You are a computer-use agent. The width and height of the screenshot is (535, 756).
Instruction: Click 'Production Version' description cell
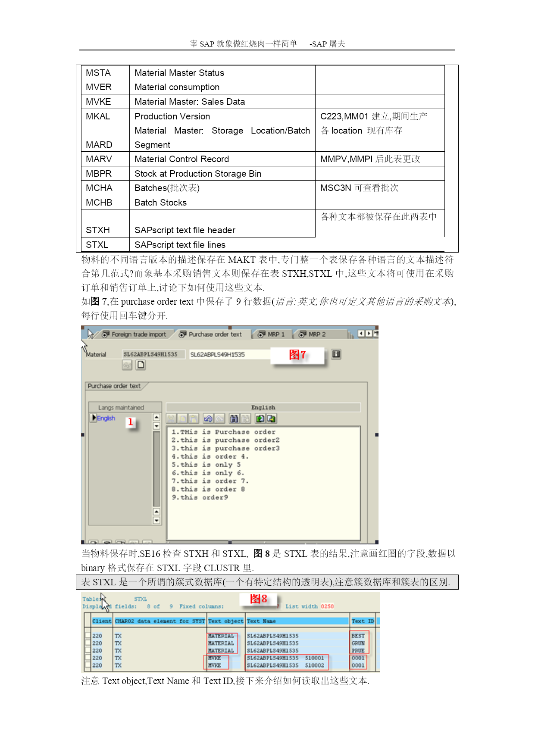222,116
